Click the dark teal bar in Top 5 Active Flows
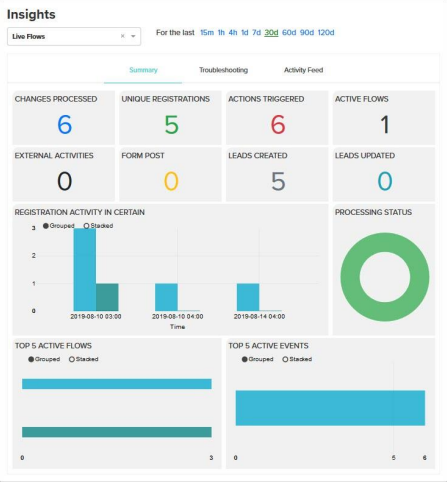Viewport: 447px width, 482px height. (117, 432)
